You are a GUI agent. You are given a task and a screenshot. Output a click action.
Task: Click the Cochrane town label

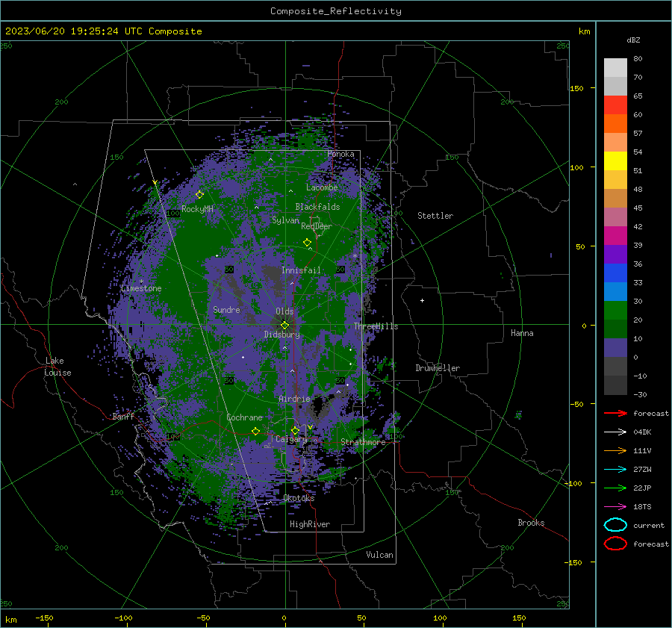(244, 417)
